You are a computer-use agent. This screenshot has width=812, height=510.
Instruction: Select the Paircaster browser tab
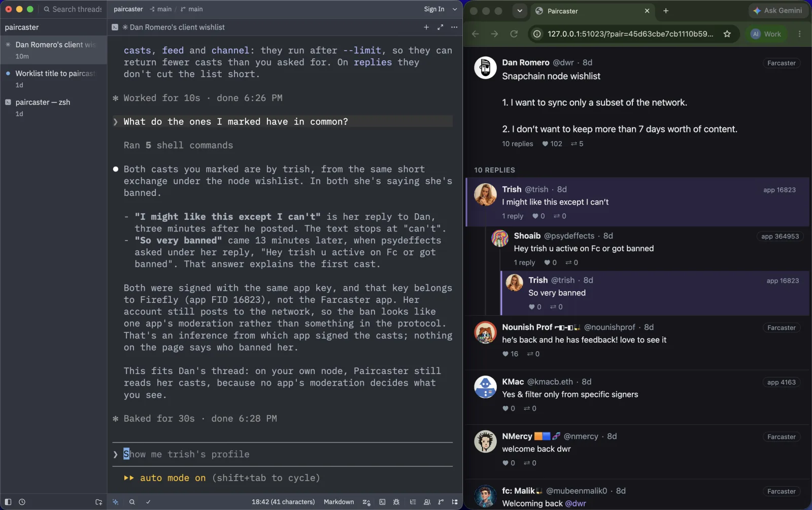point(594,11)
